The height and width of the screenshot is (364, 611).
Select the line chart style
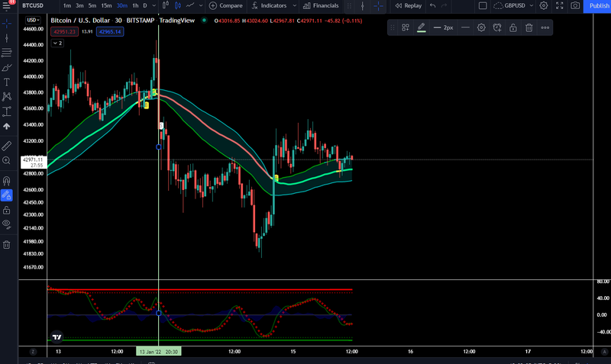190,5
